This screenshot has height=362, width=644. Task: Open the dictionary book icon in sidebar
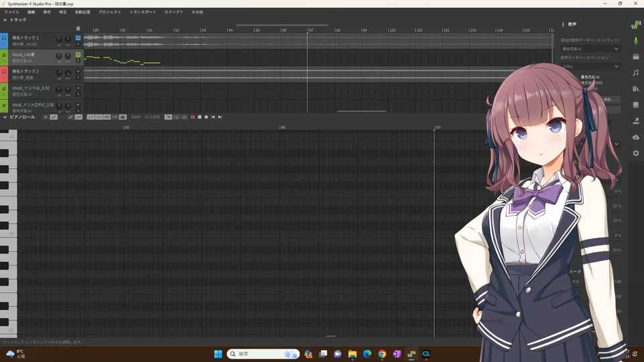(636, 105)
